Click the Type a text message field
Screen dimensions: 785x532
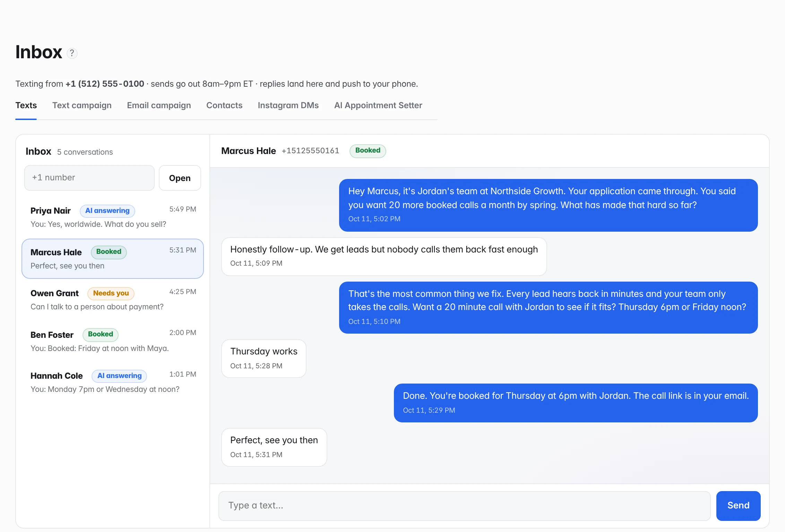click(465, 506)
